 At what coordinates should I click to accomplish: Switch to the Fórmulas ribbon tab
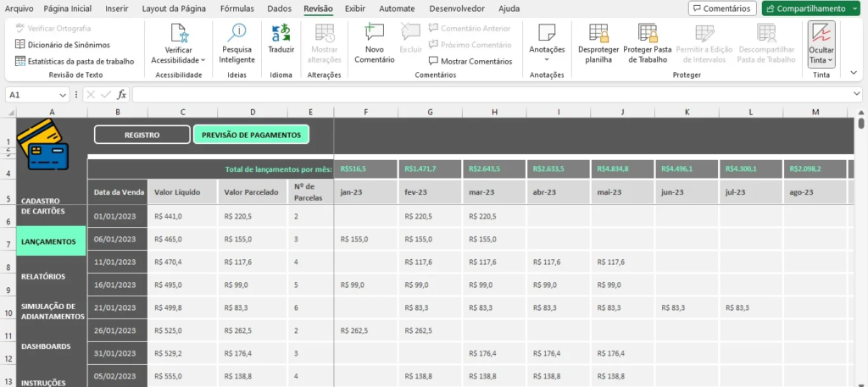(236, 8)
